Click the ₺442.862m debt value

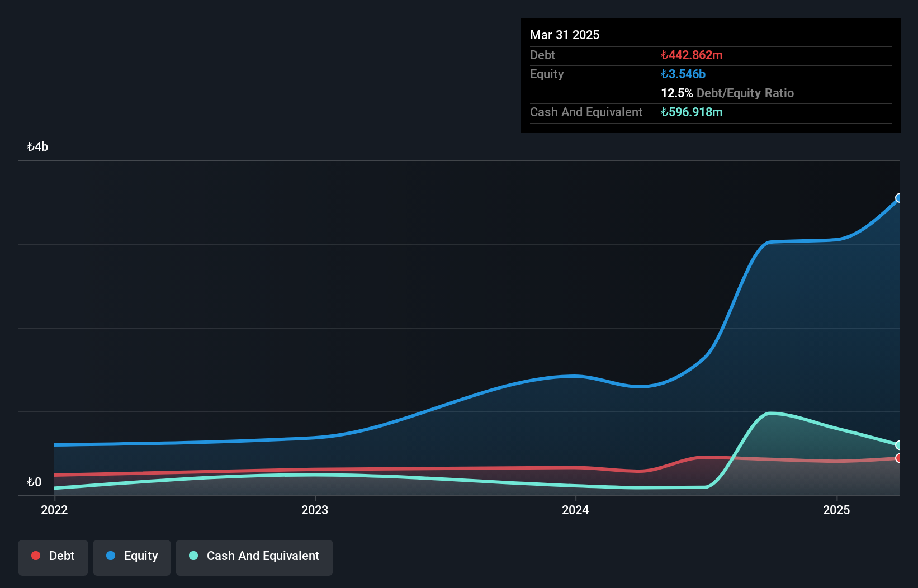[x=692, y=55]
